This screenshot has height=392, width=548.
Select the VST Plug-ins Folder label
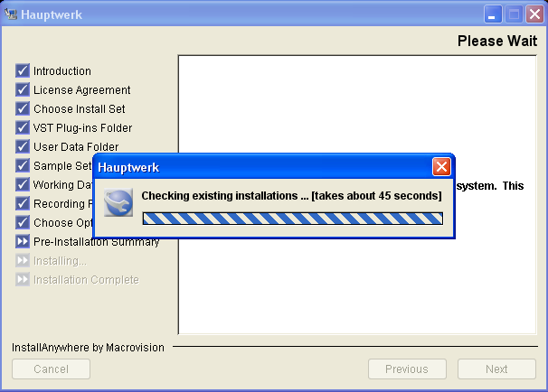(83, 127)
